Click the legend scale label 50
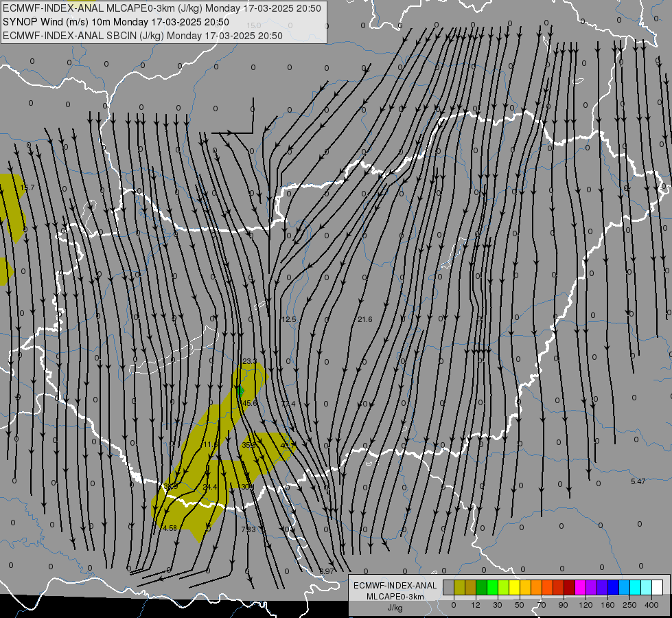The image size is (672, 618). [520, 605]
